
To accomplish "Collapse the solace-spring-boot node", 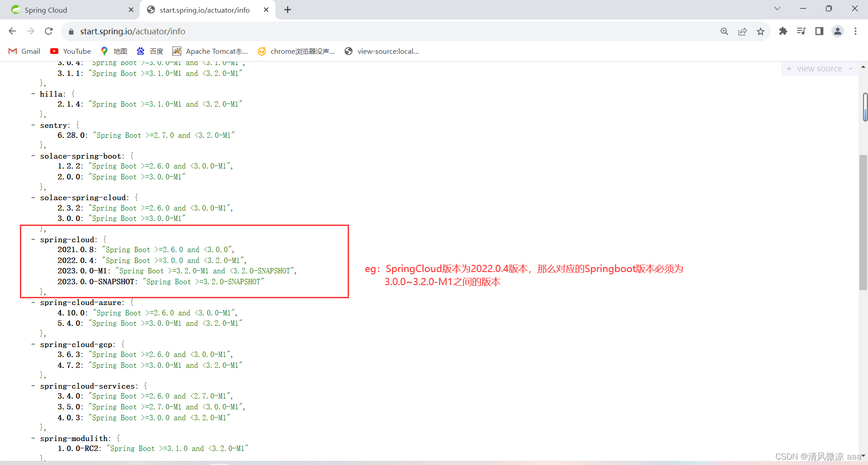I will 33,156.
